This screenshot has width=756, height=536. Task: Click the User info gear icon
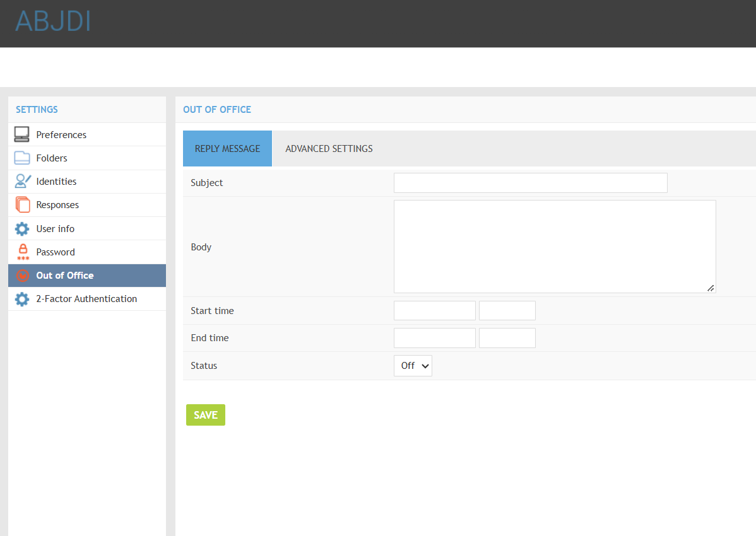click(21, 229)
